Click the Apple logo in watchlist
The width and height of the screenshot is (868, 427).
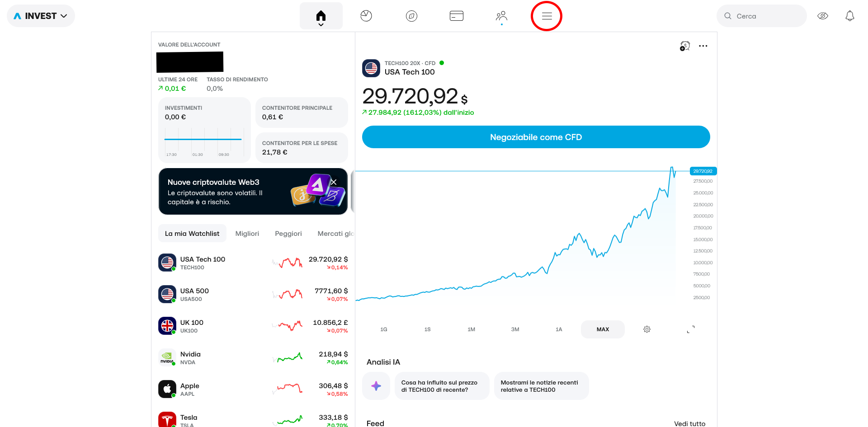click(x=167, y=389)
